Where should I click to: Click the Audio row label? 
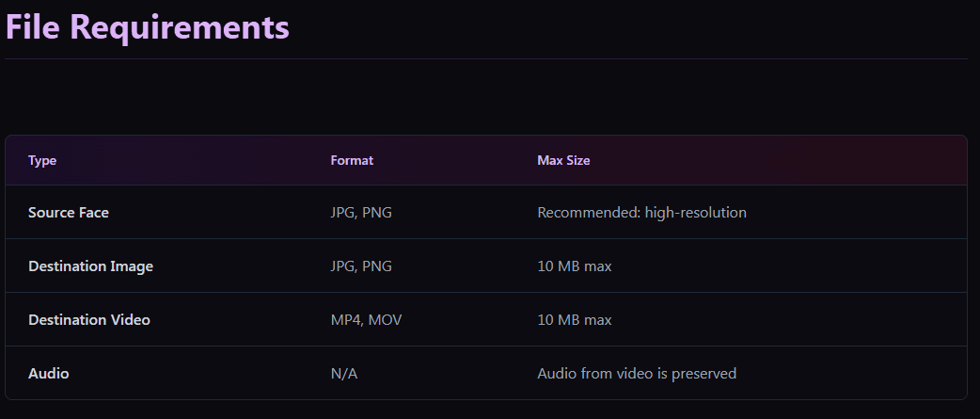pos(49,374)
